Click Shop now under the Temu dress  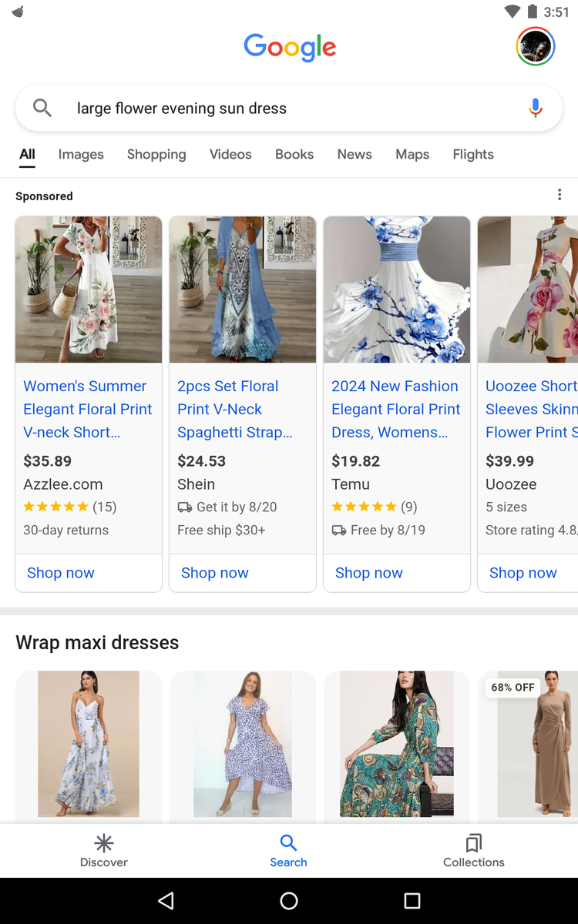coord(369,573)
